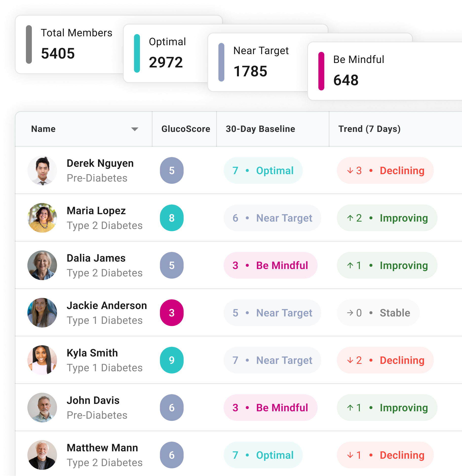Select Jackie Anderson's GlucoScore 3 badge
Viewport: 462px width, 476px height.
[172, 313]
